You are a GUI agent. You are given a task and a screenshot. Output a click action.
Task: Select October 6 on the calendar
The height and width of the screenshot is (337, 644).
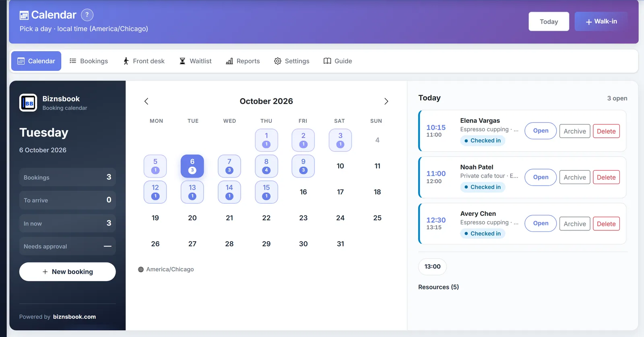coord(192,166)
